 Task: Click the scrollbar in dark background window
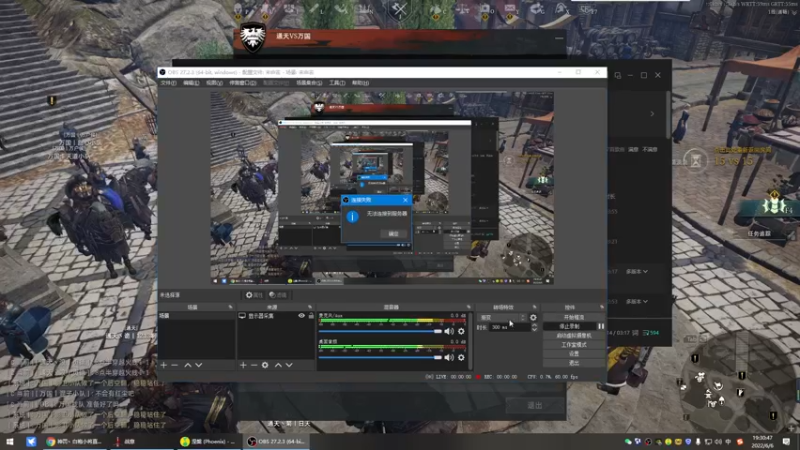coord(668,115)
